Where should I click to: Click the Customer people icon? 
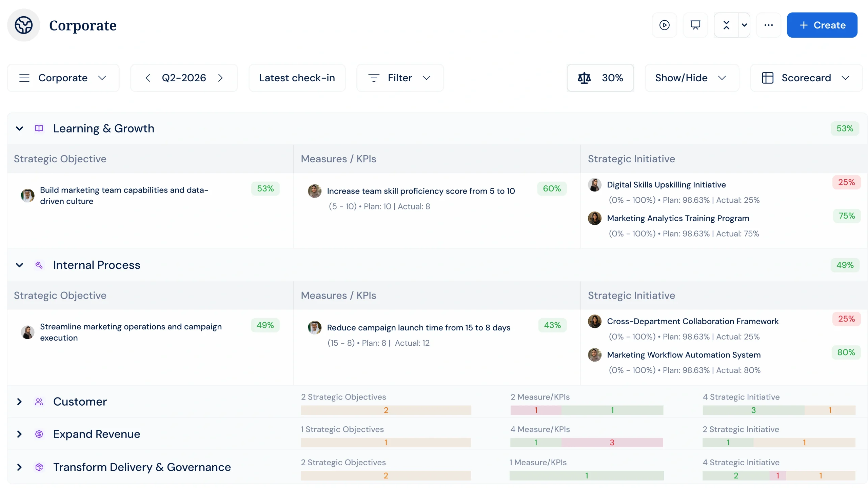[x=39, y=402]
